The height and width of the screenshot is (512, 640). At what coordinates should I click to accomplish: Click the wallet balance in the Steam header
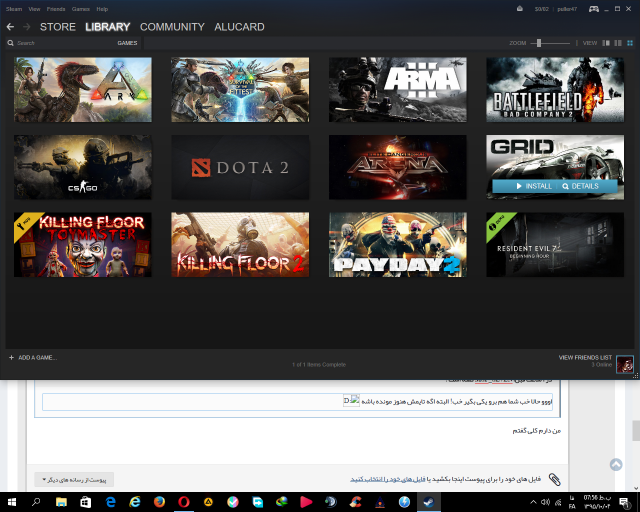click(542, 9)
